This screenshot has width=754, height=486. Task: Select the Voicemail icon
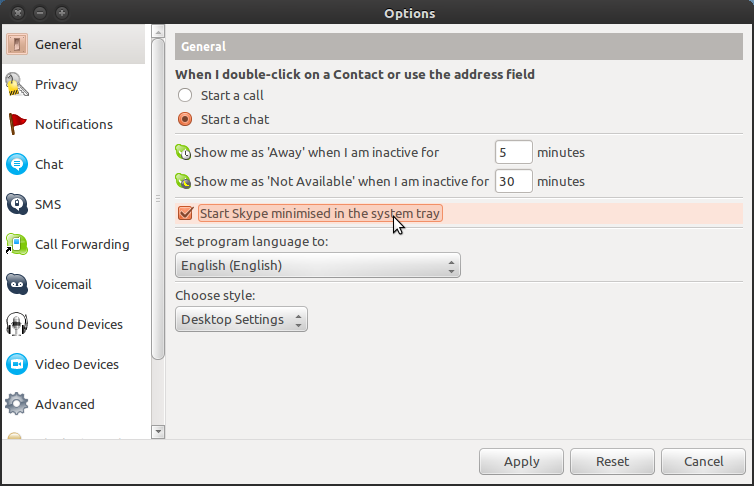click(17, 285)
